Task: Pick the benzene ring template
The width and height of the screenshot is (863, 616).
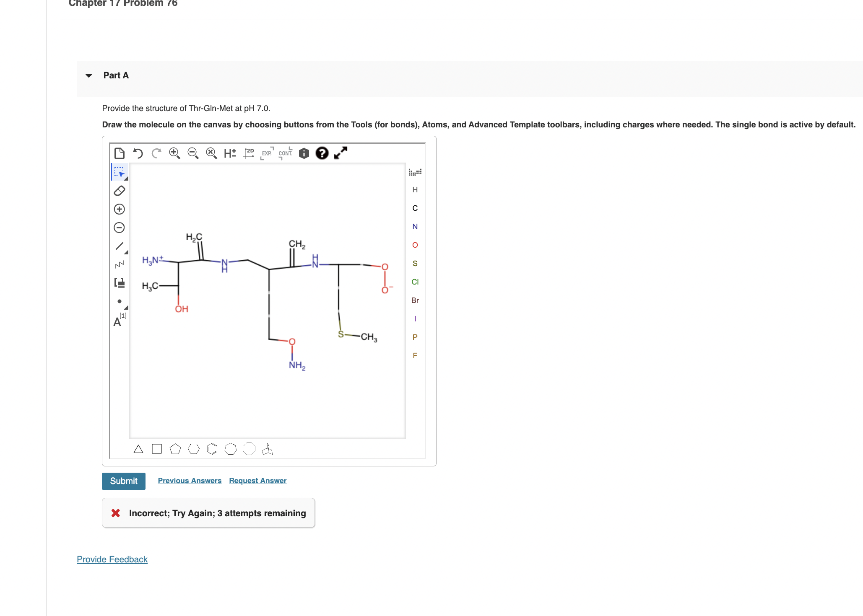Action: (212, 449)
